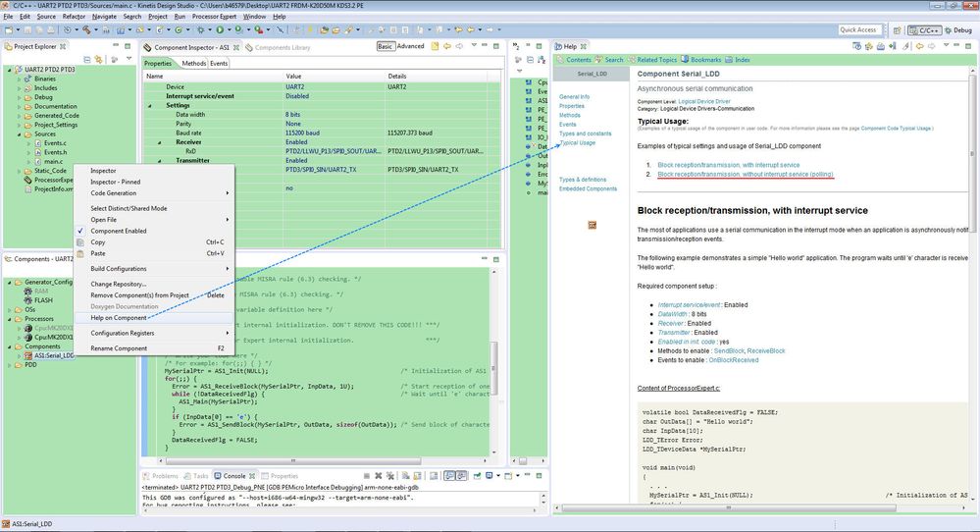The width and height of the screenshot is (980, 532).
Task: Click the 115200 baud value cell
Action: click(x=335, y=133)
